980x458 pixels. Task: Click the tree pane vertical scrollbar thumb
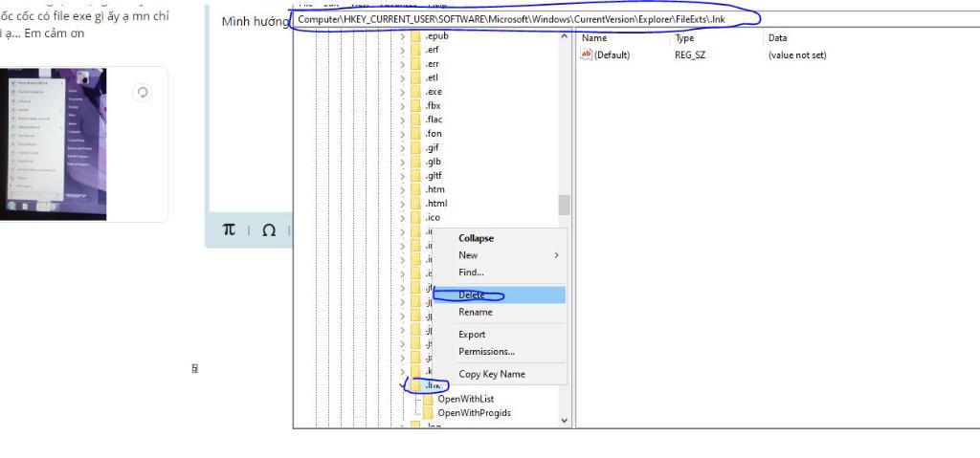coord(565,205)
